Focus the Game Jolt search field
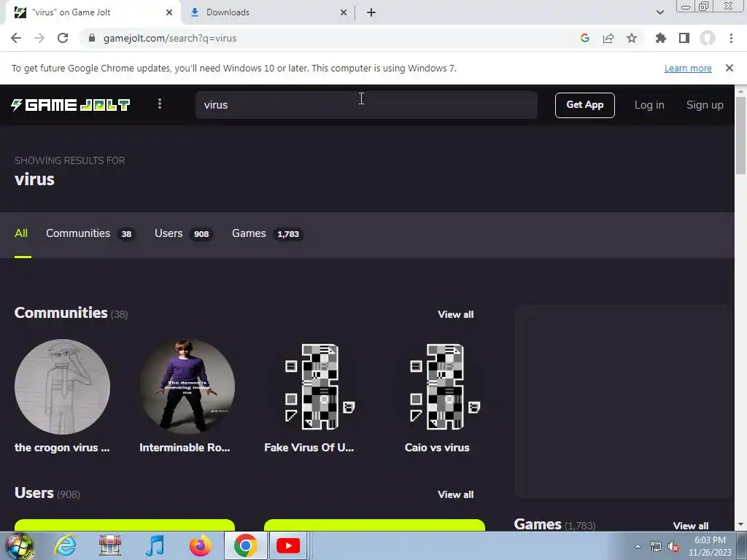The width and height of the screenshot is (747, 560). [366, 105]
